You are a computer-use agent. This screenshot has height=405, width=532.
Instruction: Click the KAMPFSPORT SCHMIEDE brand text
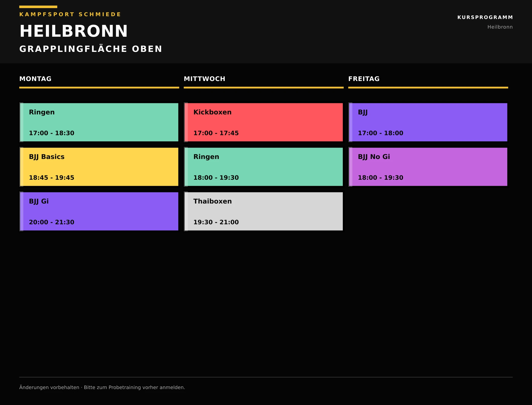coord(70,14)
